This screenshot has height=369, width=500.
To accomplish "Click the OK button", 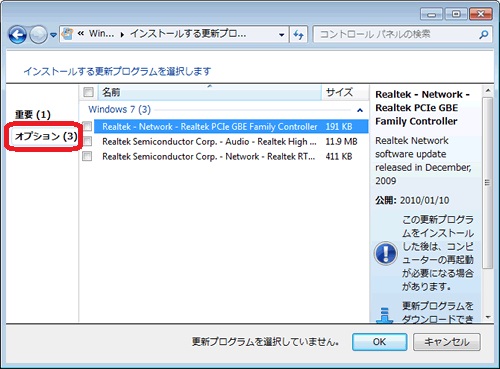I will click(x=379, y=342).
